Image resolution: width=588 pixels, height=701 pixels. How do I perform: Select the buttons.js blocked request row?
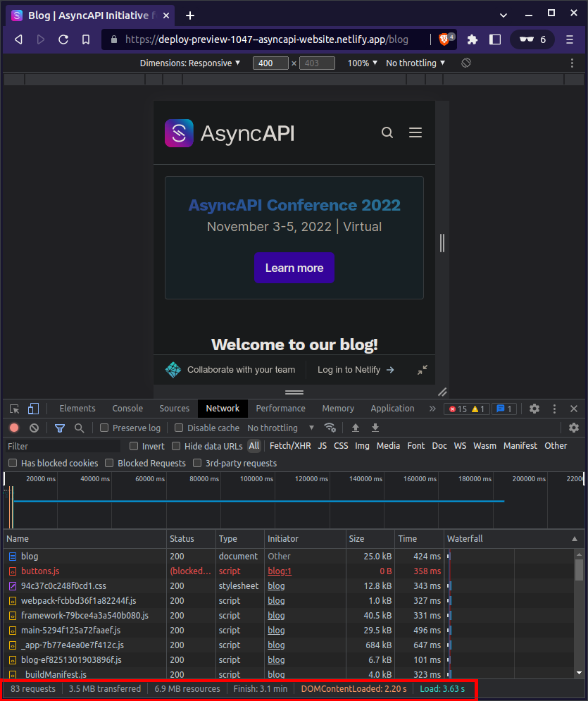tap(289, 571)
